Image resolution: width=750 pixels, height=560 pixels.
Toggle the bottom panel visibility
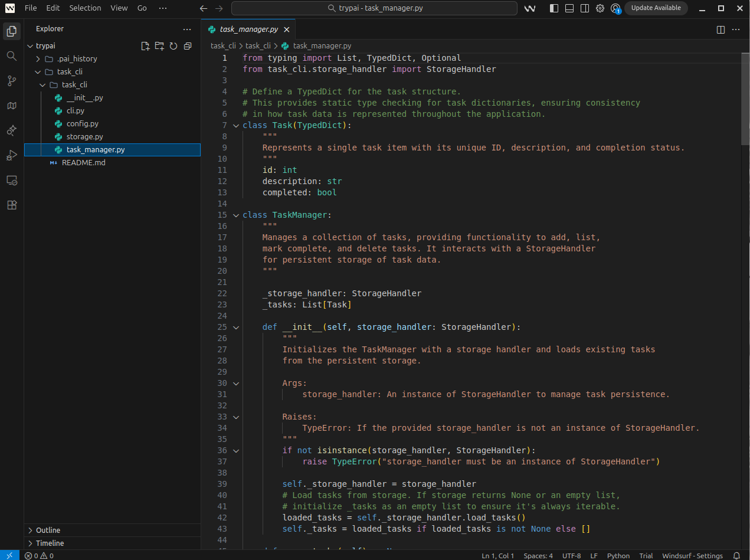(x=569, y=8)
